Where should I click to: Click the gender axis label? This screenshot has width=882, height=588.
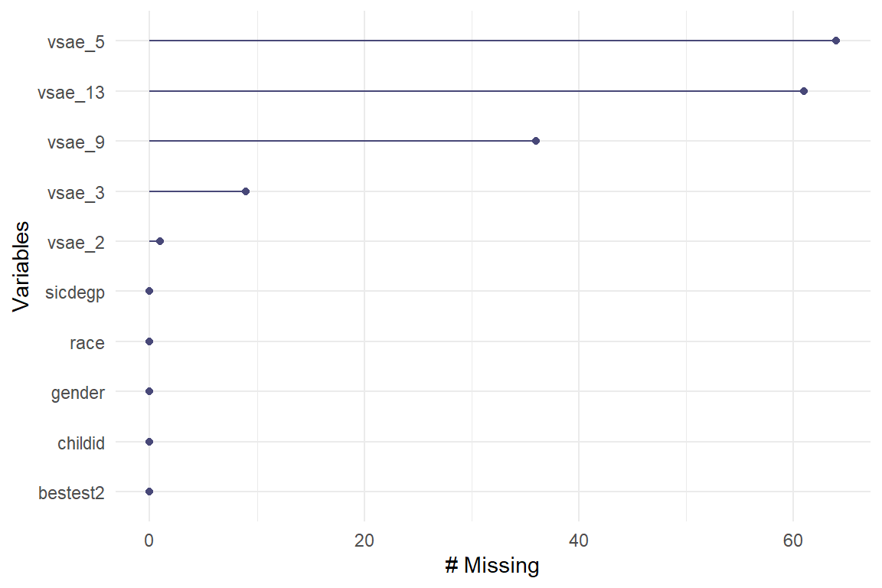pos(77,393)
